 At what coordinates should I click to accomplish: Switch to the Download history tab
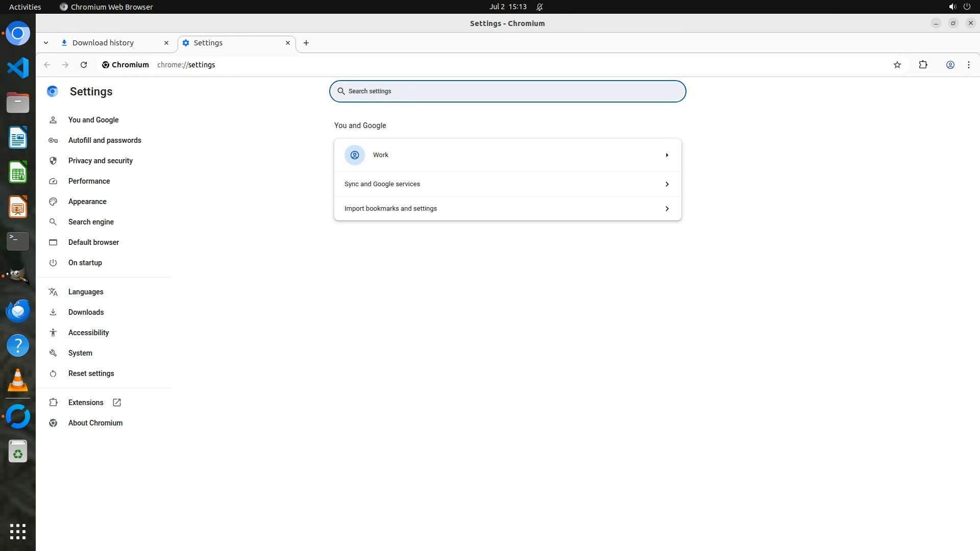103,43
